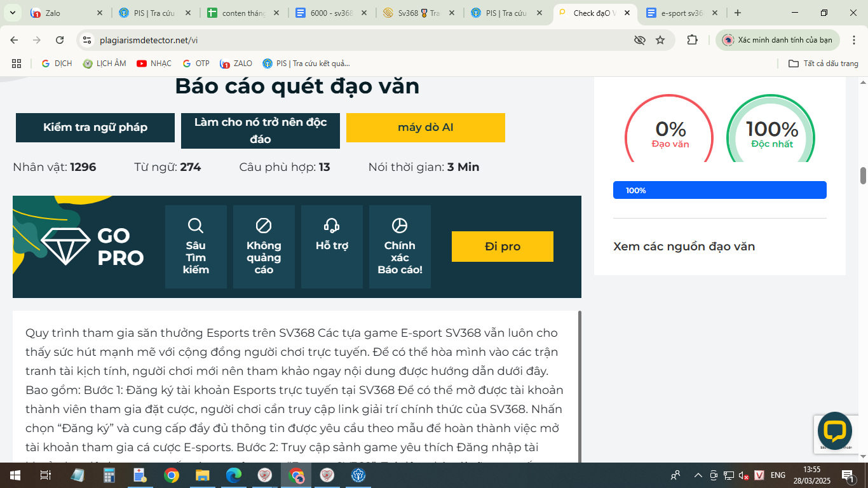This screenshot has width=868, height=488.
Task: Reload the page with the refresh icon
Action: coord(60,40)
